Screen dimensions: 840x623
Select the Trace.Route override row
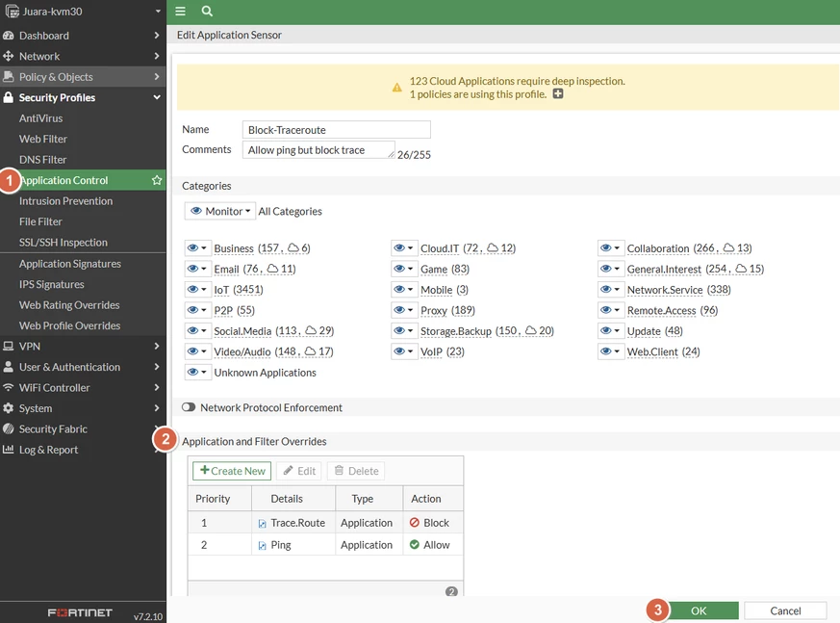[x=326, y=523]
